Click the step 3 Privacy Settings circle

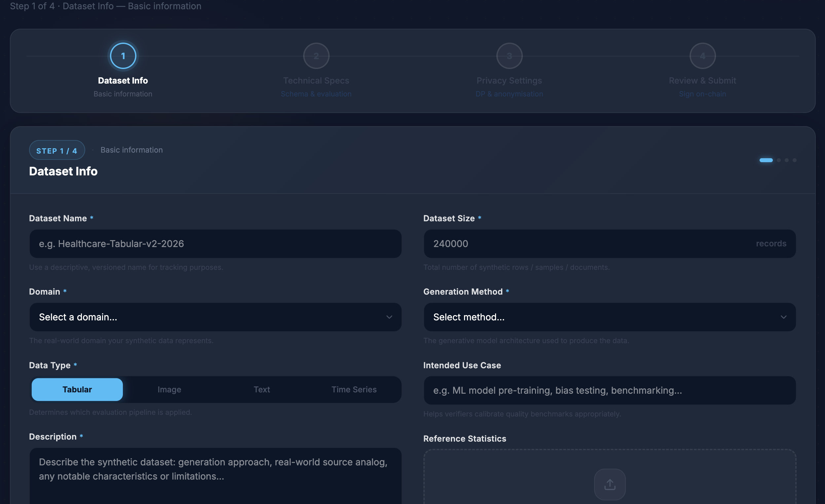509,56
